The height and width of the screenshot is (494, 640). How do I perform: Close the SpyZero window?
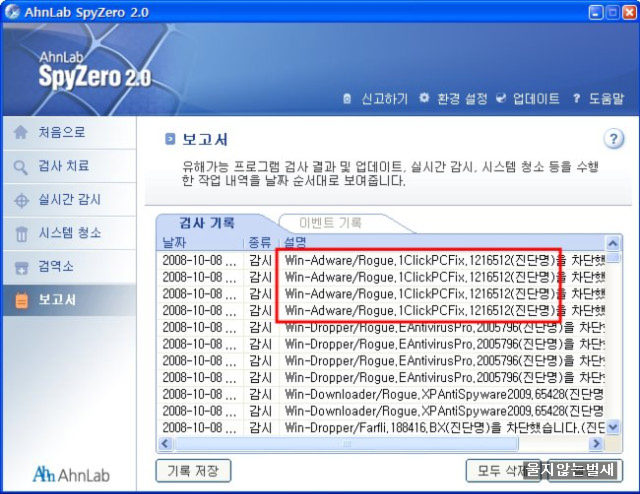click(628, 12)
